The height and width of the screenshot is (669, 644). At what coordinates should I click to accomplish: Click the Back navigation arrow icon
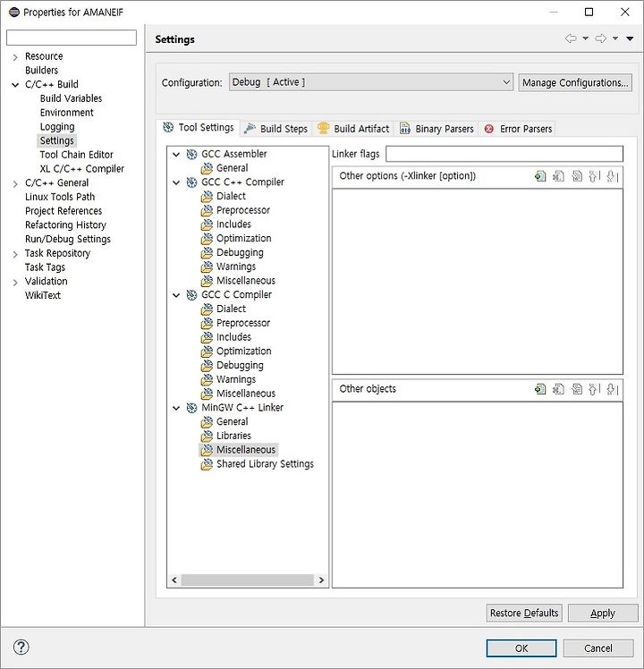click(571, 38)
